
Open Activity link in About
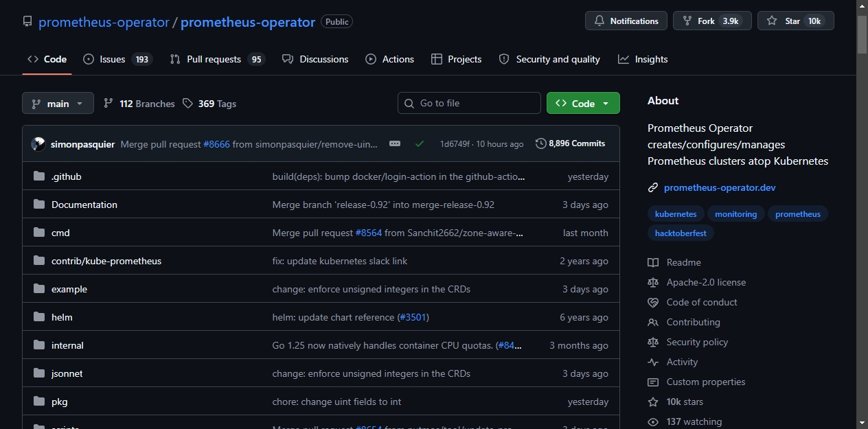(x=672, y=362)
